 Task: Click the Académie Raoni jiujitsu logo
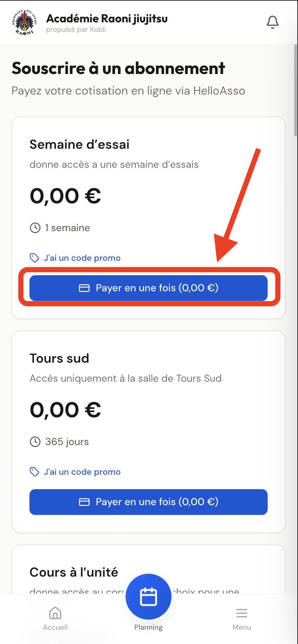[x=25, y=22]
